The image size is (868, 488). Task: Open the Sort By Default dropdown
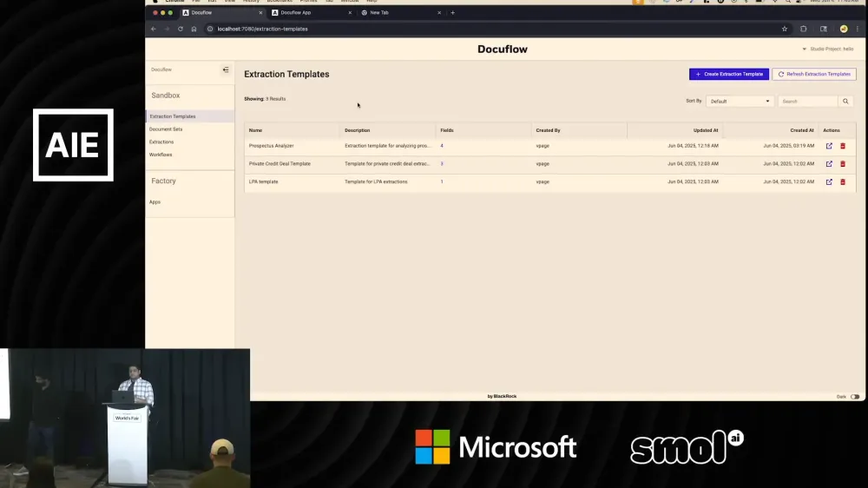click(739, 102)
